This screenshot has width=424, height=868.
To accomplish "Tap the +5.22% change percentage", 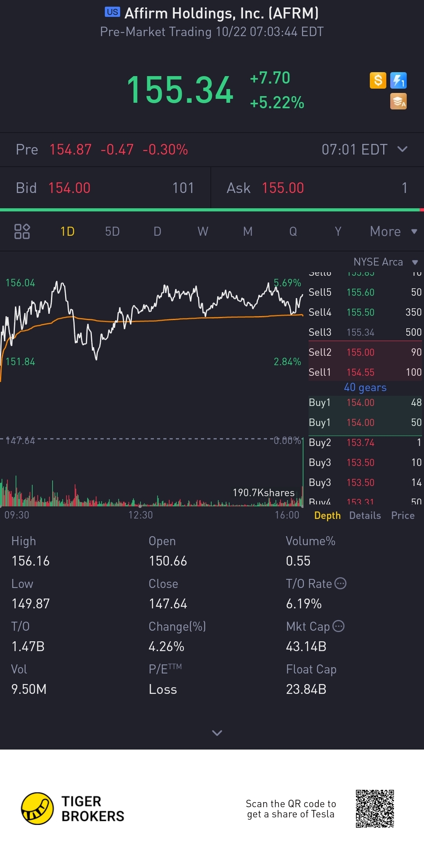I will click(277, 103).
